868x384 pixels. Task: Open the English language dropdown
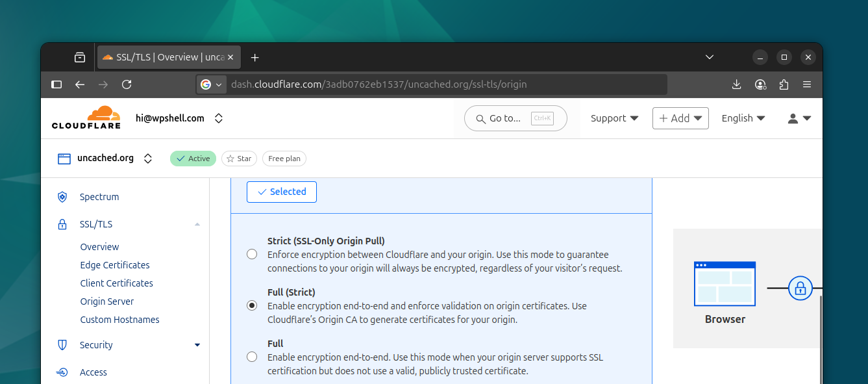coord(743,118)
